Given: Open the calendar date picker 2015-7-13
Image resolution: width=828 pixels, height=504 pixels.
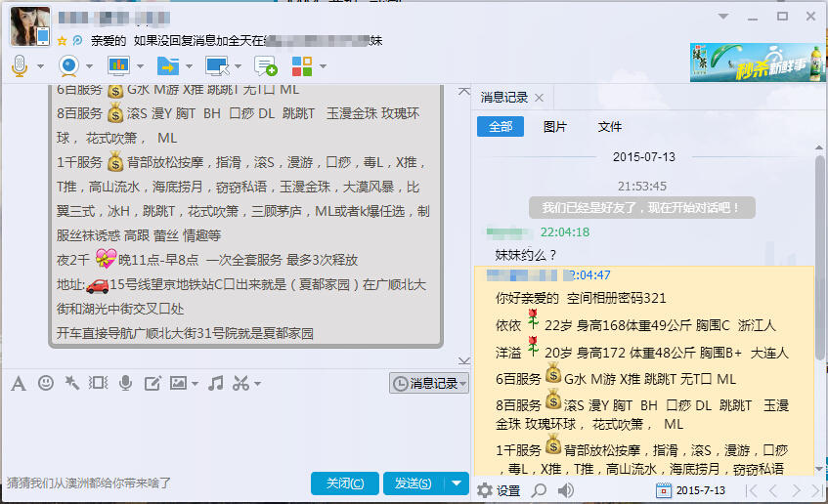Looking at the screenshot, I should (x=691, y=490).
